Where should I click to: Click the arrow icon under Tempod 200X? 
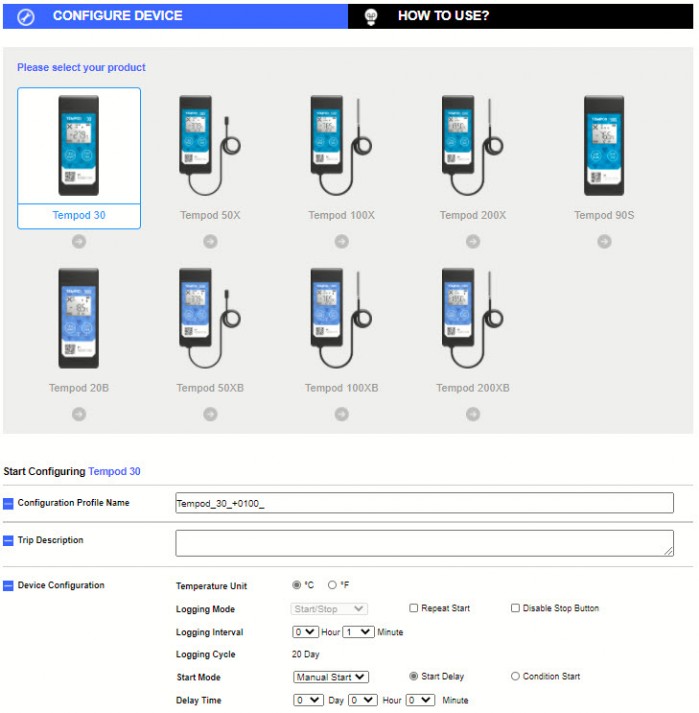pos(473,241)
